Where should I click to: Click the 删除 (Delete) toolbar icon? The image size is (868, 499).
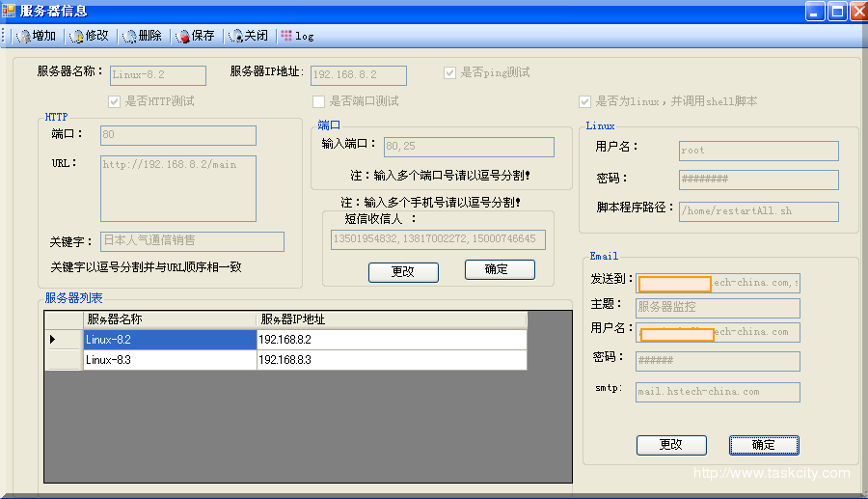pyautogui.click(x=129, y=36)
